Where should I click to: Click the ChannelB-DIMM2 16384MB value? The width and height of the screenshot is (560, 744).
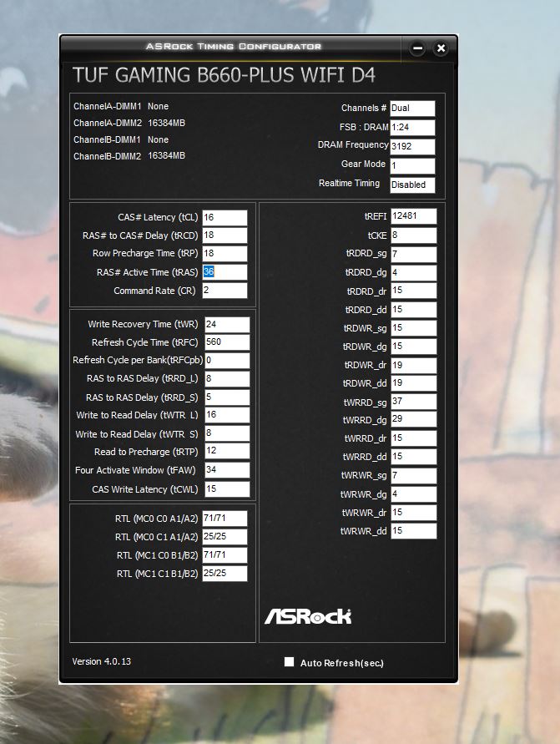point(166,155)
